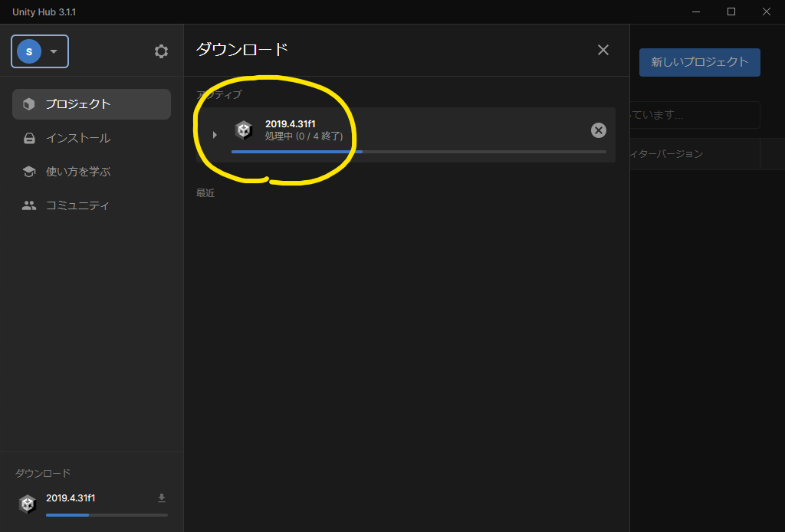Click the ダウンロード label in sidebar

click(x=43, y=473)
